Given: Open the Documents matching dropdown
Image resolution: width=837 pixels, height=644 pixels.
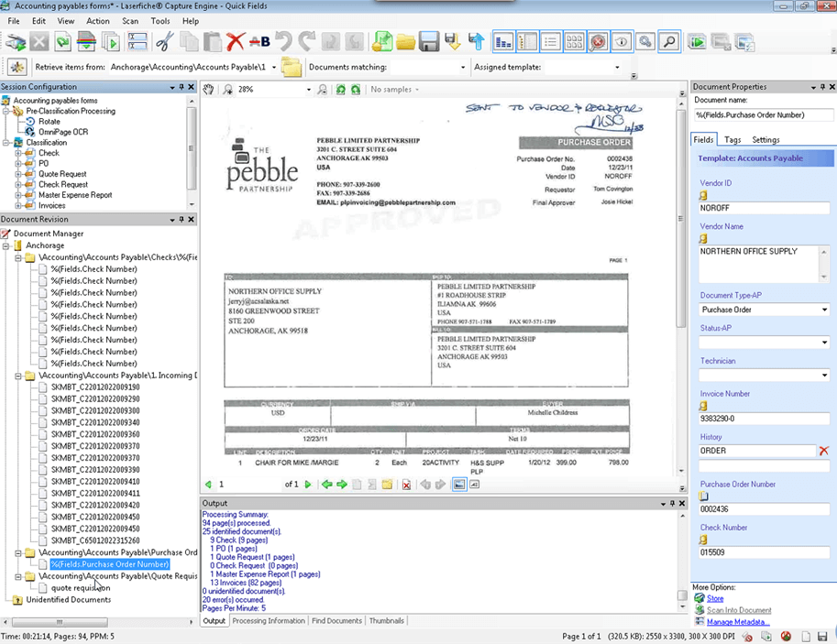Looking at the screenshot, I should coord(463,67).
